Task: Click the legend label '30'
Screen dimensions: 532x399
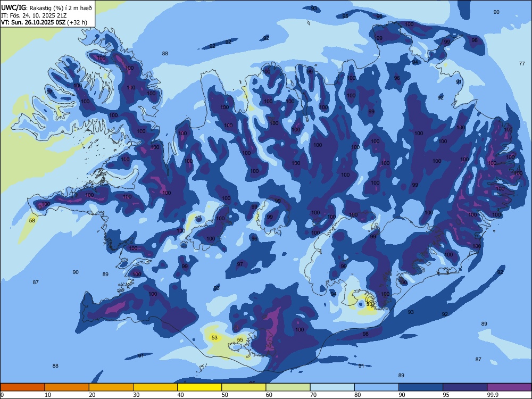Action: tap(136, 395)
